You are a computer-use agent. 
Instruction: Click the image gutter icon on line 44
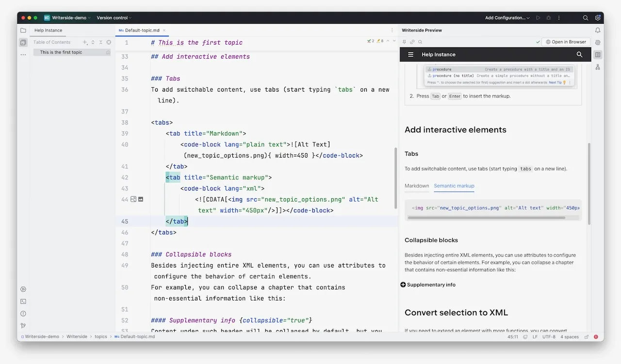(133, 199)
